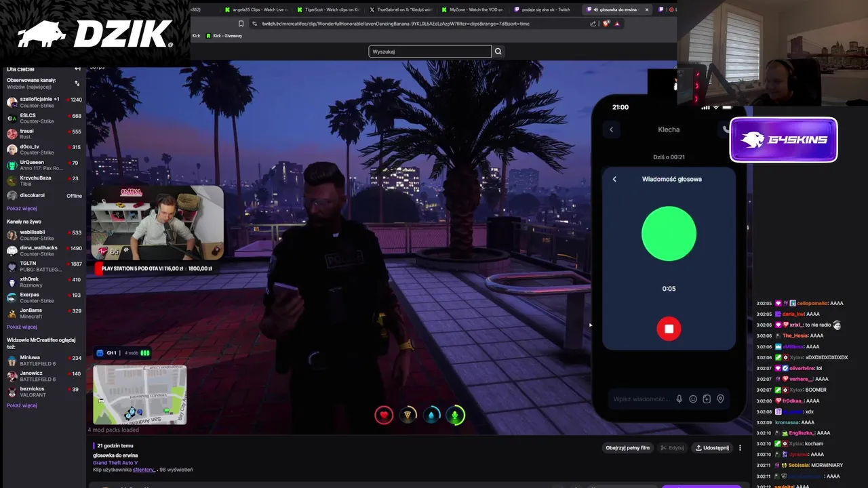Click the yellow hunger HUD icon
This screenshot has height=488, width=868.
[408, 415]
